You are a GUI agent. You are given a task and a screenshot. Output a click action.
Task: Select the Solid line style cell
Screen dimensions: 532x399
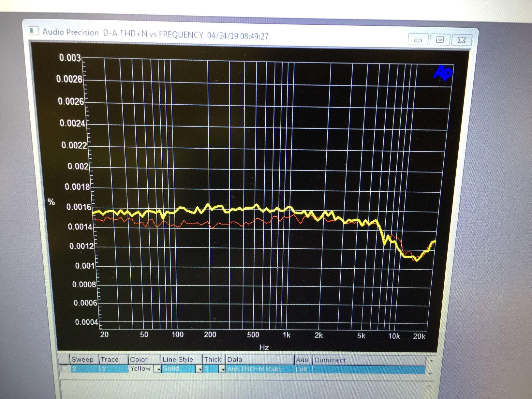coord(179,369)
